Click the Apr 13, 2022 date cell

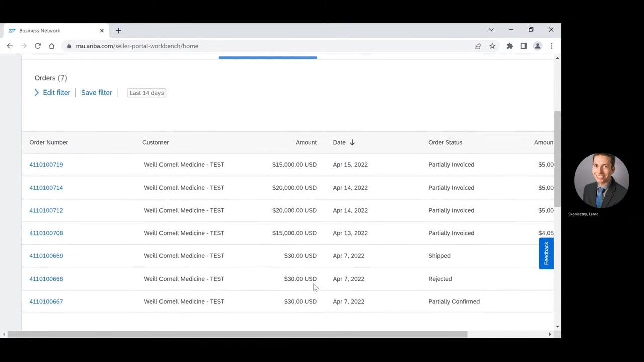click(x=350, y=233)
